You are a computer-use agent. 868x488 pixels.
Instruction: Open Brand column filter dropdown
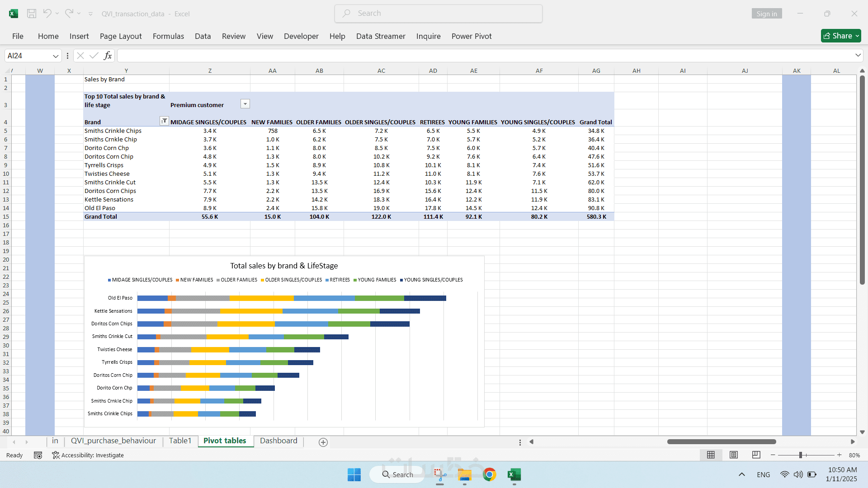click(x=164, y=121)
